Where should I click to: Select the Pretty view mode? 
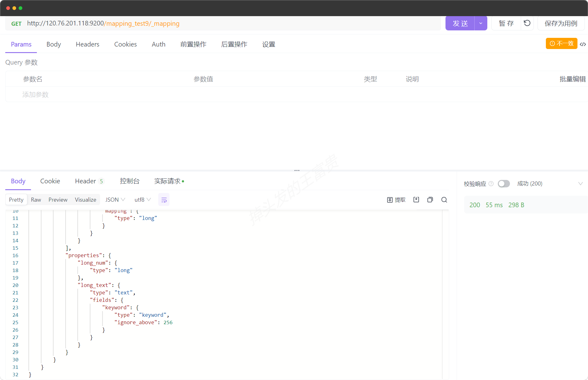tap(16, 200)
